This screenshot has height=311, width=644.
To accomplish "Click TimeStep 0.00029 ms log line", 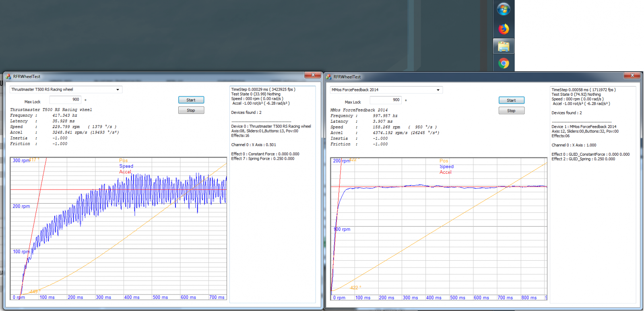I will [263, 89].
